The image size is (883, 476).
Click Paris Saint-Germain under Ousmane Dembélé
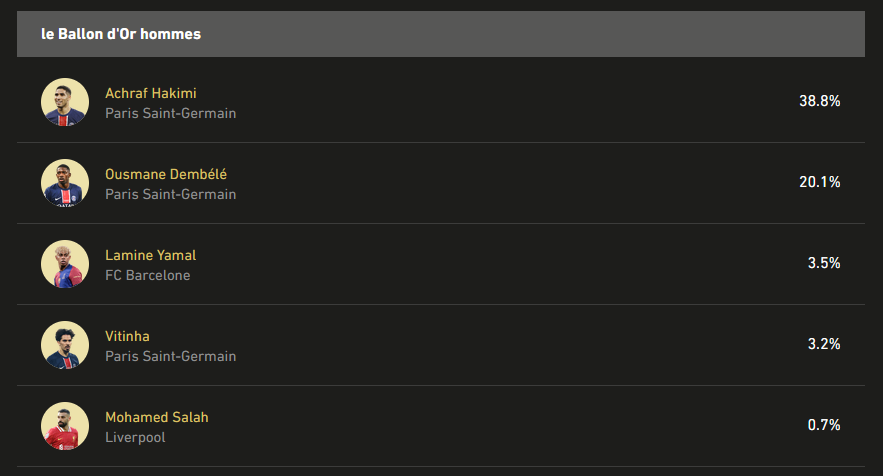click(171, 194)
